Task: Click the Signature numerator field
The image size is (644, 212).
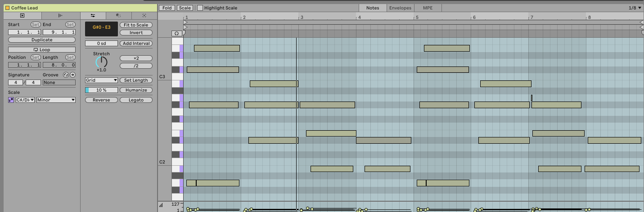Action: (x=16, y=83)
